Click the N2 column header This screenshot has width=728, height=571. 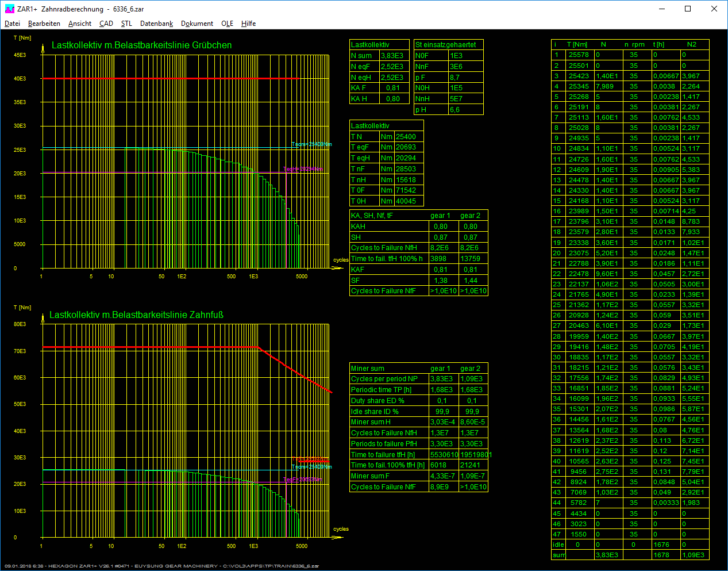[692, 44]
